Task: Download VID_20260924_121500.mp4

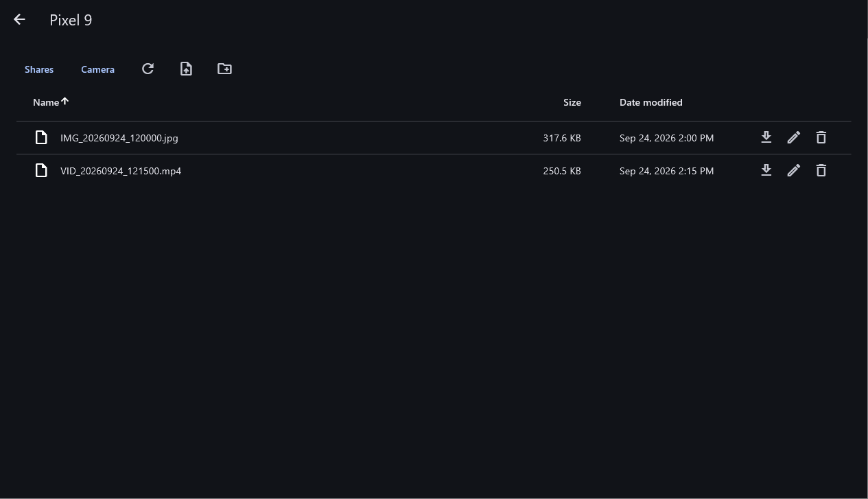Action: [766, 170]
